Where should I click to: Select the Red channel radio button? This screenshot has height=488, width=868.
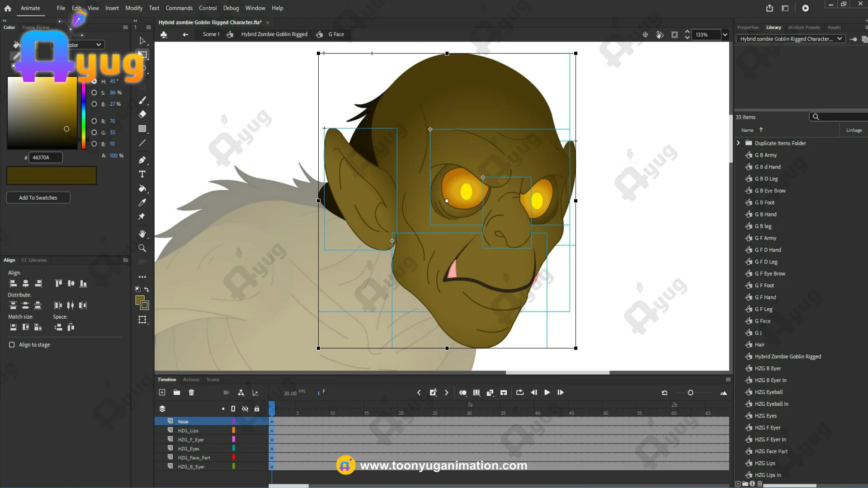tap(94, 121)
